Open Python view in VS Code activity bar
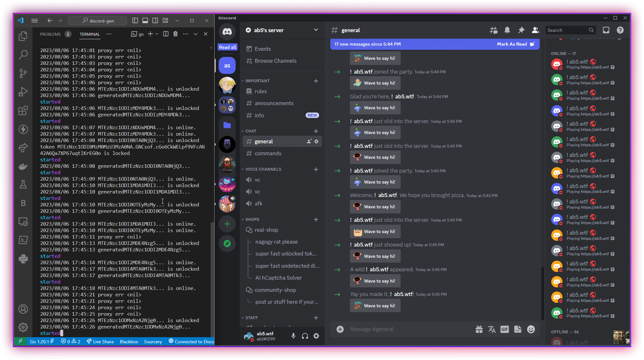The image size is (644, 360). [23, 259]
